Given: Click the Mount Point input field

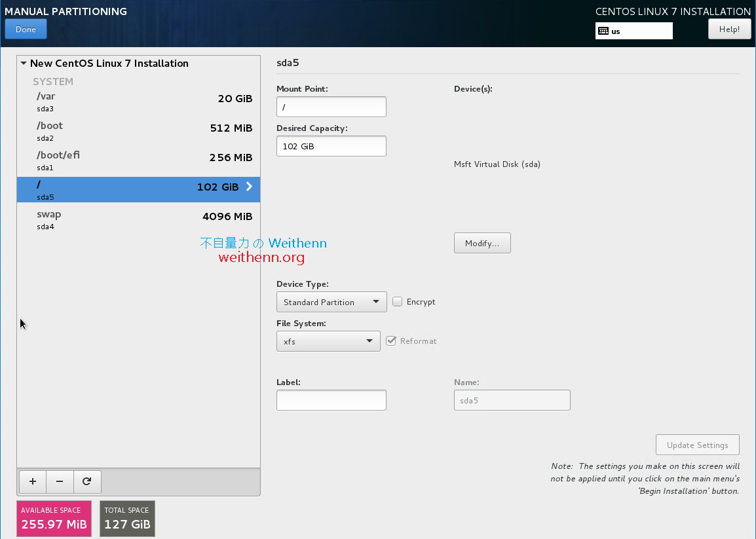Looking at the screenshot, I should tap(331, 107).
